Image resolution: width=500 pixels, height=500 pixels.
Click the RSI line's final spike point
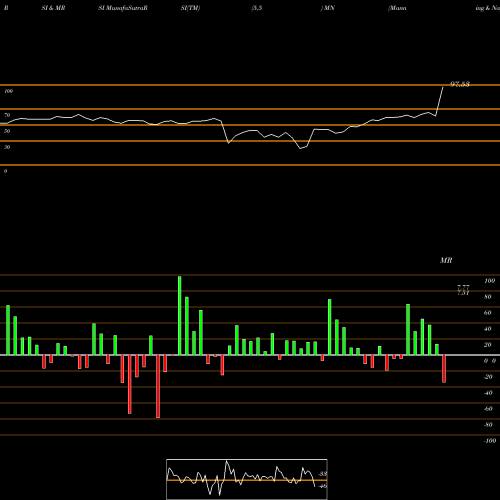(x=443, y=87)
